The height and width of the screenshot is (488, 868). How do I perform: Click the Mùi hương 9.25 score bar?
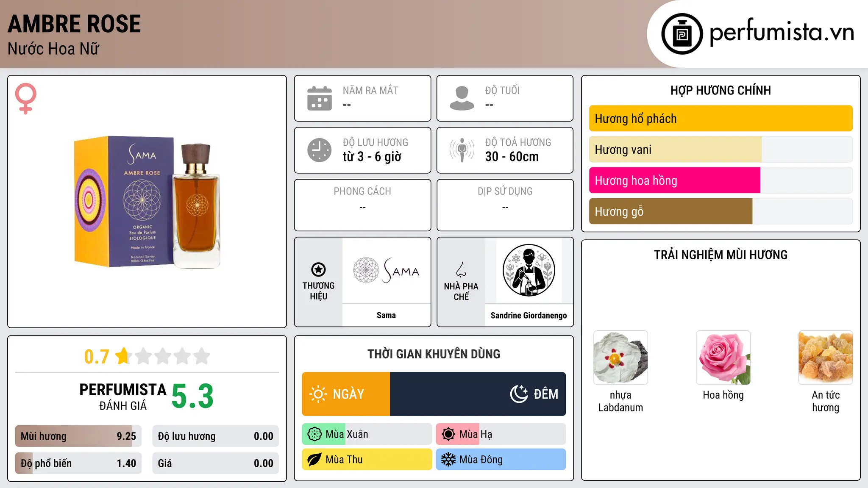(x=78, y=436)
